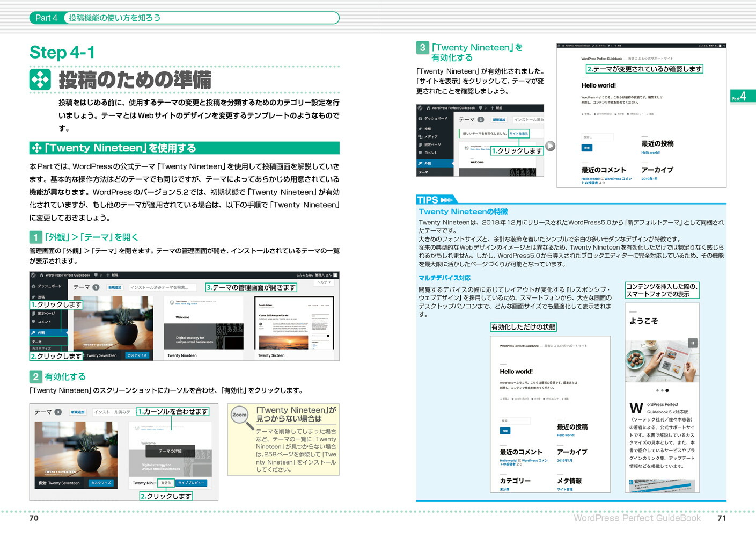
Task: Select テーマ submenu in step 3 sidebar
Action: [x=423, y=172]
